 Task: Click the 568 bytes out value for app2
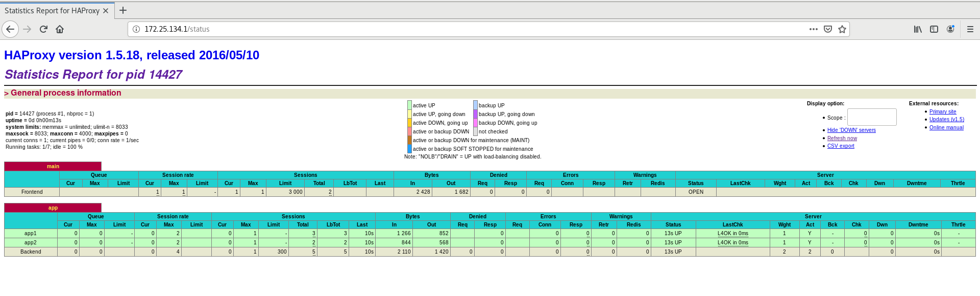pyautogui.click(x=444, y=242)
